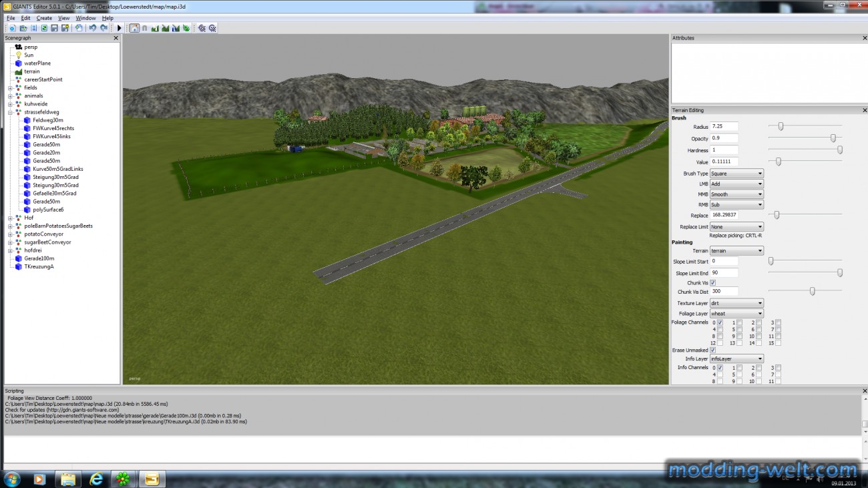Open the Create menu

(x=44, y=18)
